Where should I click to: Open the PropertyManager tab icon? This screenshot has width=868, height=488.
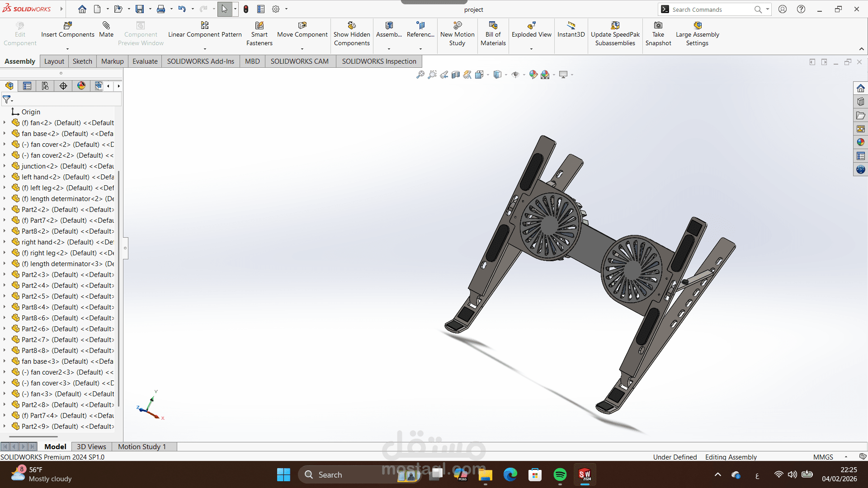point(27,86)
